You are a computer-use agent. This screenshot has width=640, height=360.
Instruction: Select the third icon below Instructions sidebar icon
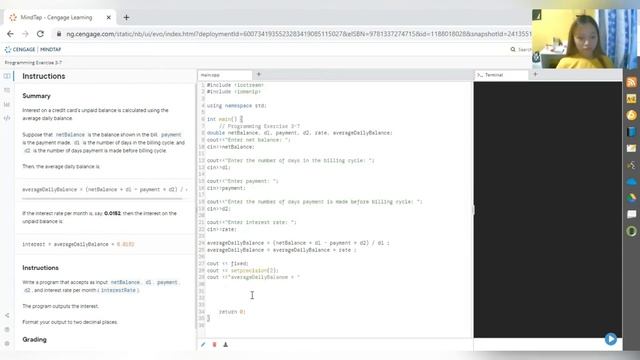[x=7, y=104]
